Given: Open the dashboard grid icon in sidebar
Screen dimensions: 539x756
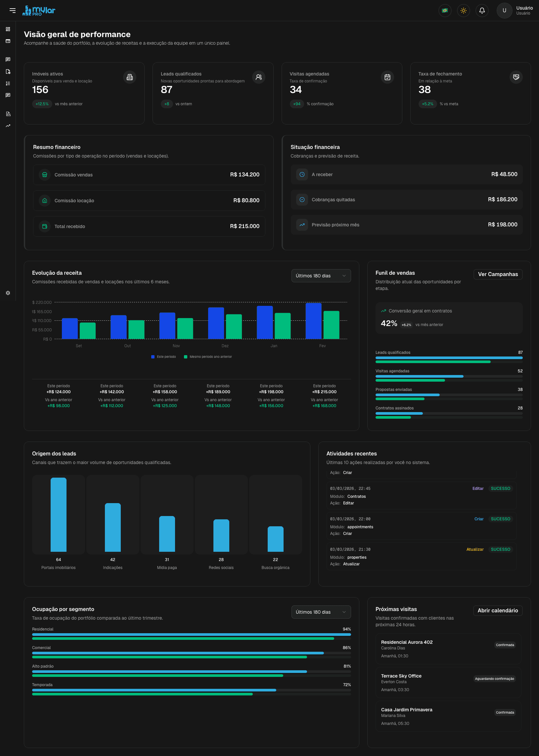Looking at the screenshot, I should click(8, 29).
